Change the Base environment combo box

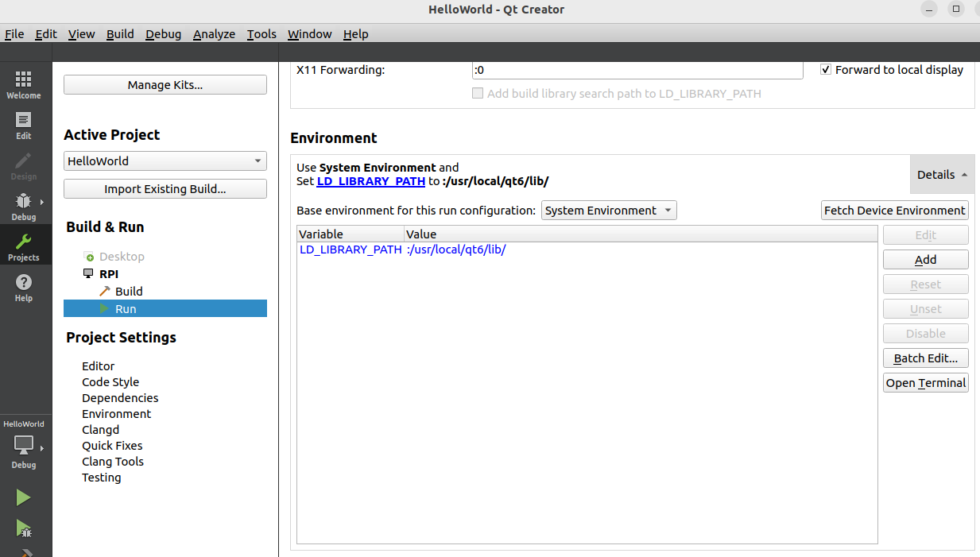point(609,210)
